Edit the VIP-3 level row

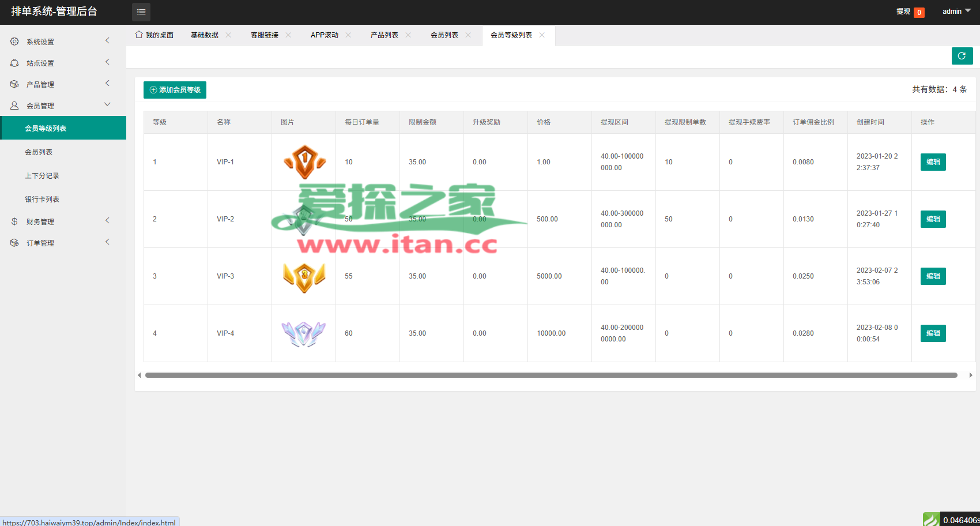933,276
